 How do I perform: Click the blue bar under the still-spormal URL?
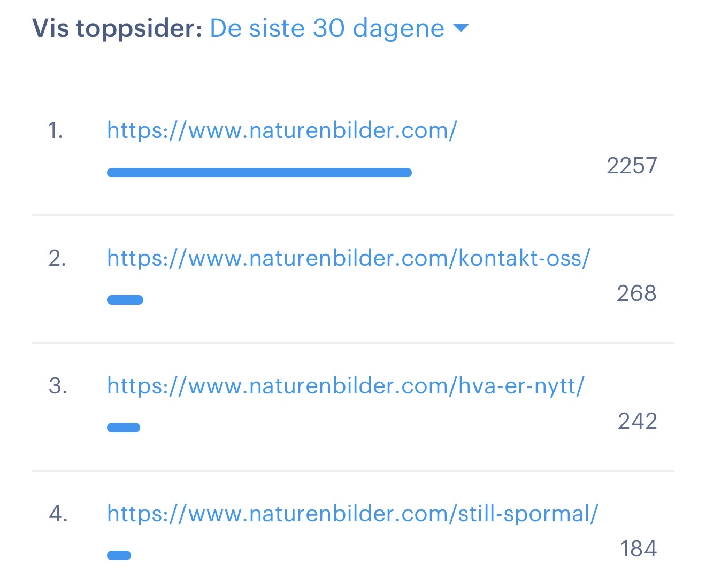(x=119, y=555)
